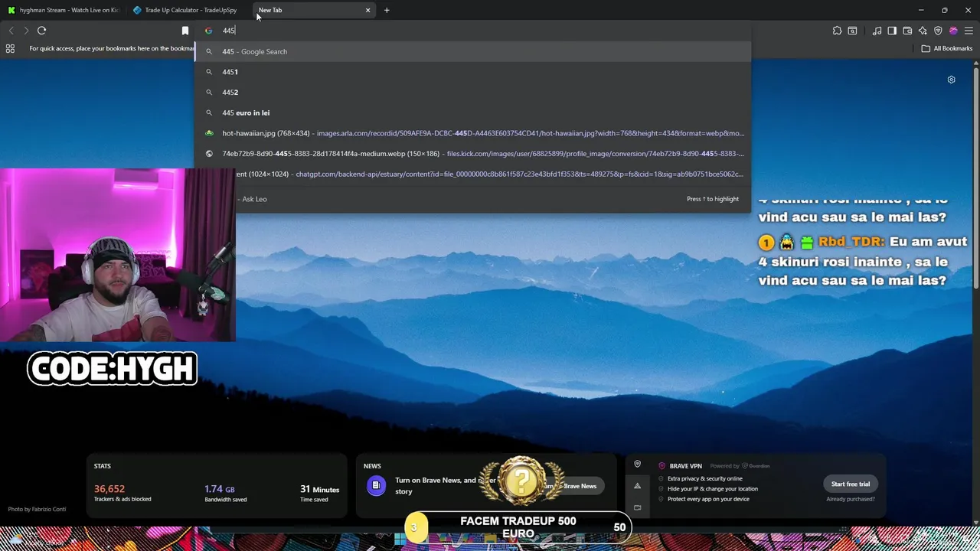Open new tab page settings gear

951,80
